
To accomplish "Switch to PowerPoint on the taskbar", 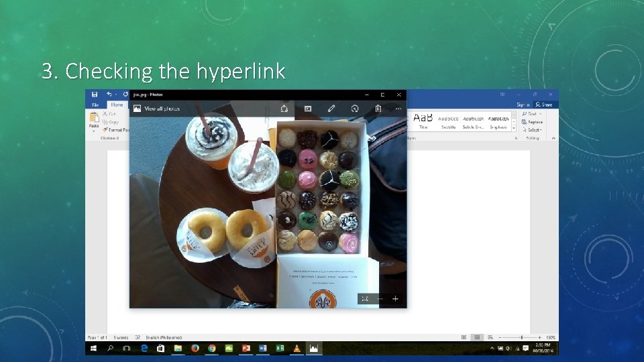I will click(246, 349).
